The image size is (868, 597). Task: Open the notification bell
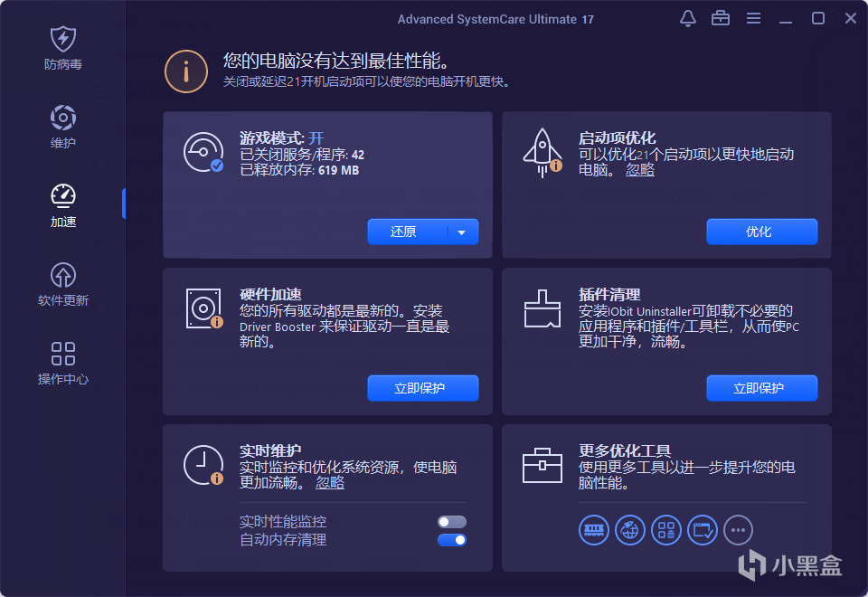click(x=687, y=19)
